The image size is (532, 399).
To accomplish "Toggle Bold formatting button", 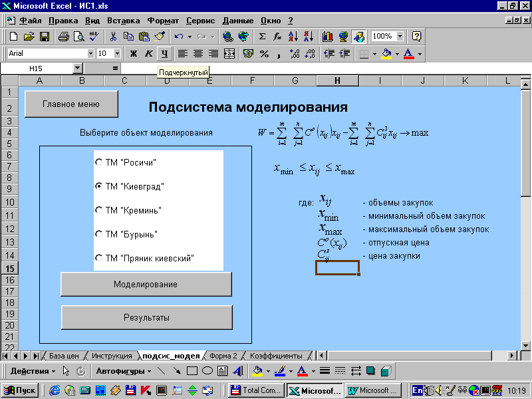I will click(x=133, y=54).
